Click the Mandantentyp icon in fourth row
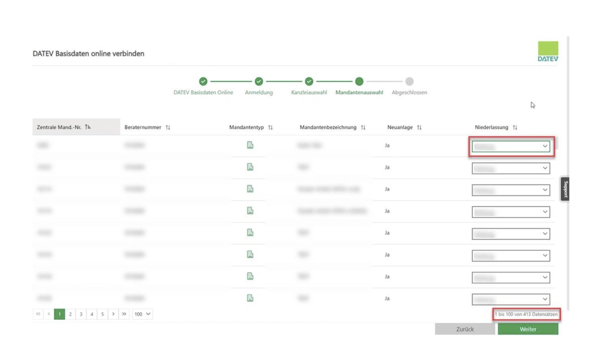This screenshot has width=591, height=364. (x=250, y=211)
